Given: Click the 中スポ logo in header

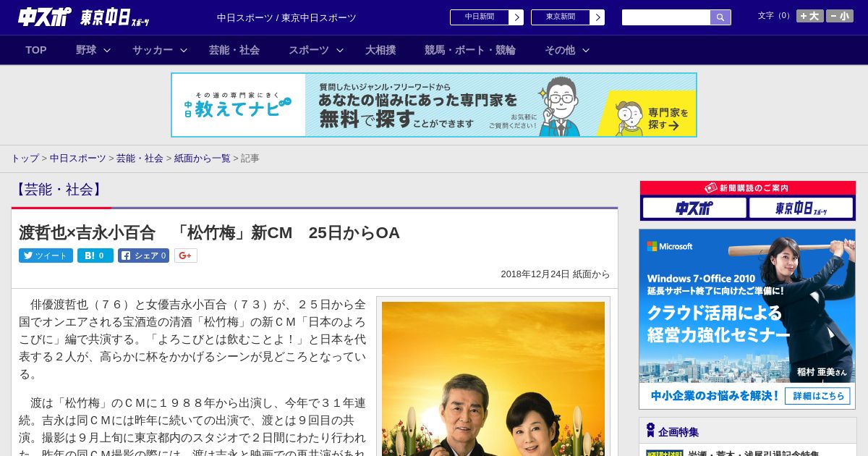Looking at the screenshot, I should click(x=45, y=17).
